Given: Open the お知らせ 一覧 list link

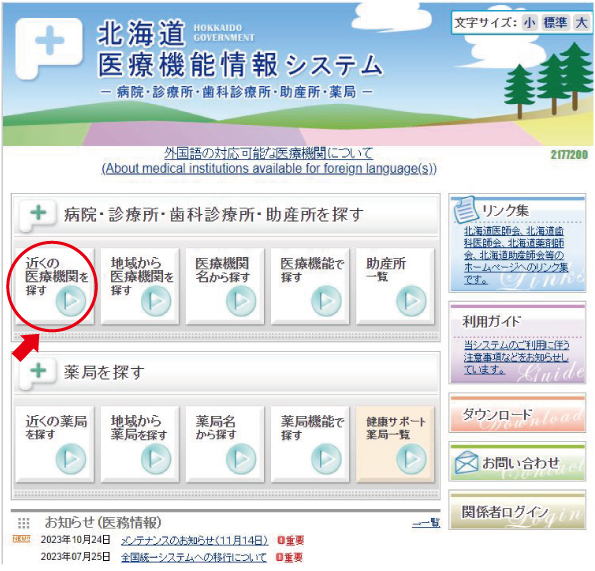Looking at the screenshot, I should tap(426, 523).
